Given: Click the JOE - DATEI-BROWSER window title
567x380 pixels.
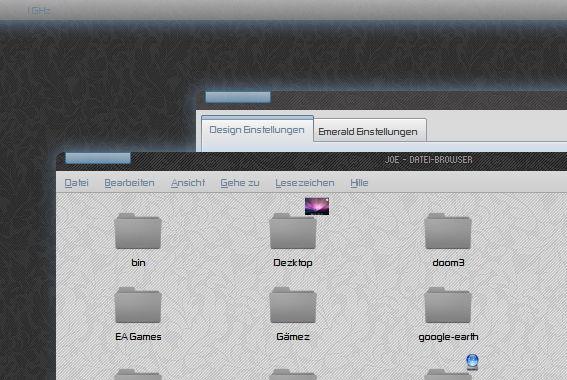Looking at the screenshot, I should [x=429, y=160].
